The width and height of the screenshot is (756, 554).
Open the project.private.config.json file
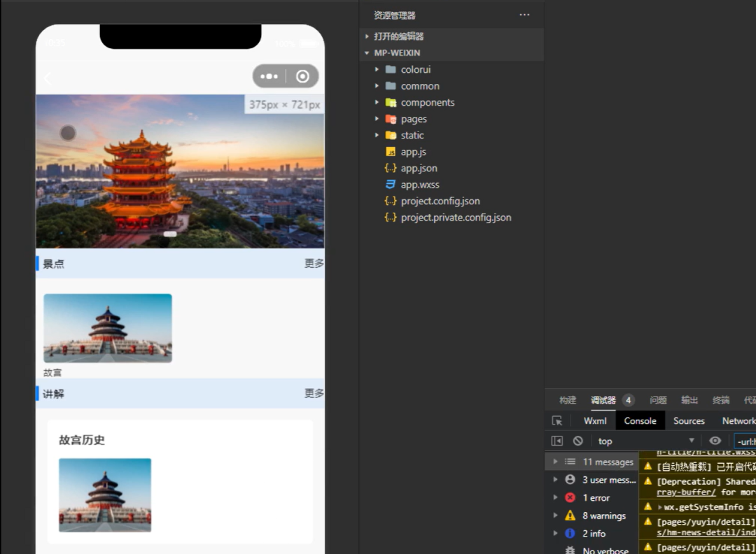pos(456,218)
